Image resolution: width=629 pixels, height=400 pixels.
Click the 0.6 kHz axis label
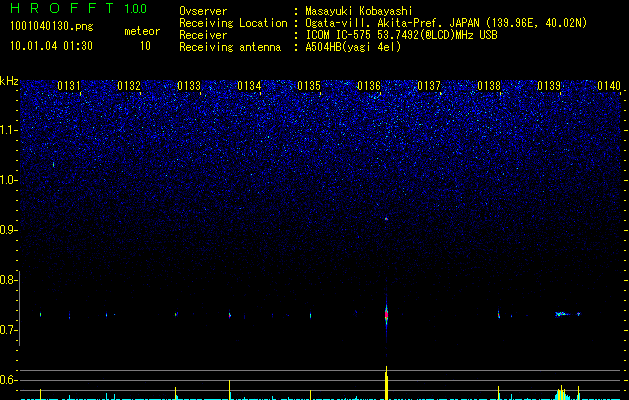pyautogui.click(x=9, y=380)
